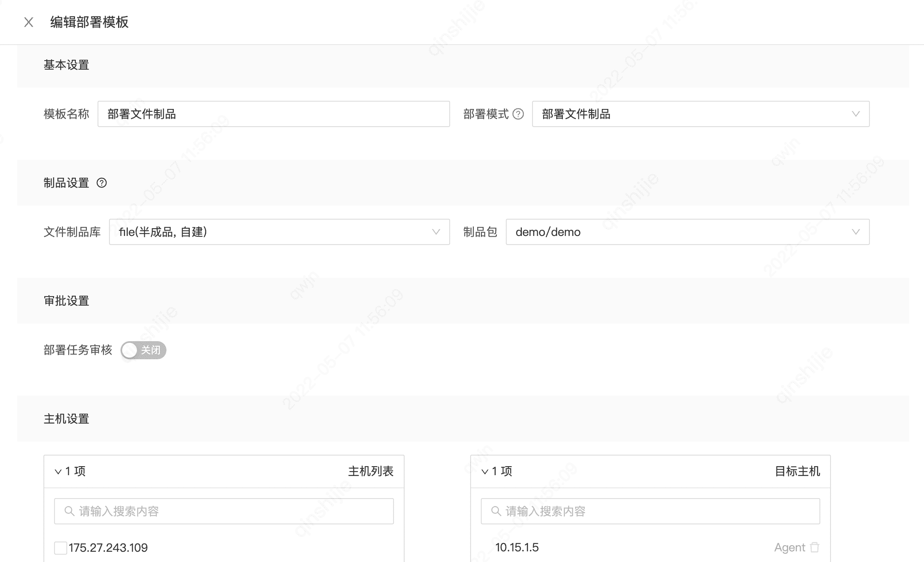
Task: Open the 文件制品库 dropdown
Action: (x=436, y=232)
